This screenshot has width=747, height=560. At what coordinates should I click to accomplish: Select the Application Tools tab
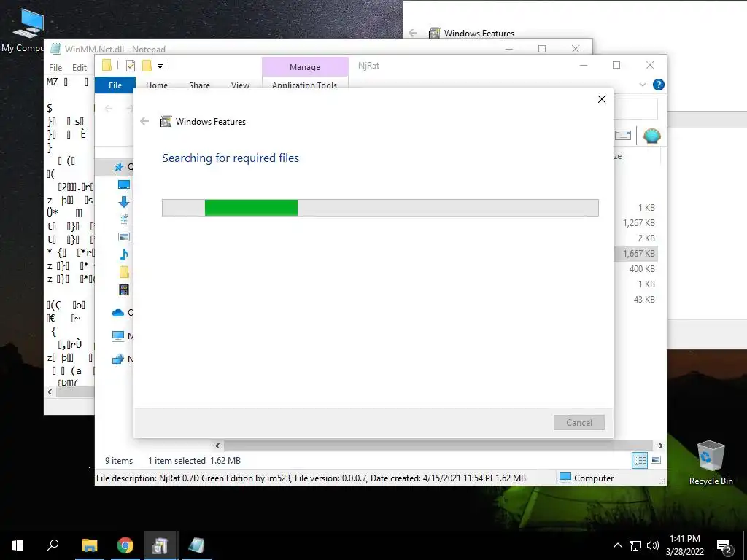point(304,85)
